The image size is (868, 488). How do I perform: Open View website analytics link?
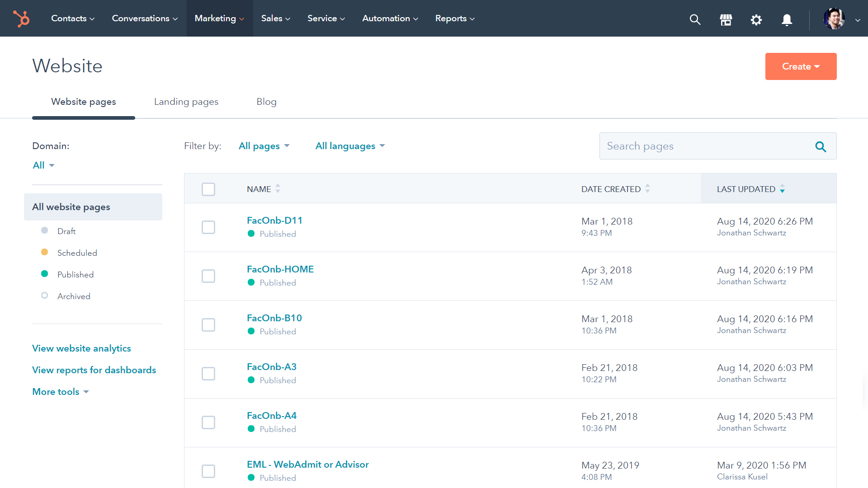[81, 348]
